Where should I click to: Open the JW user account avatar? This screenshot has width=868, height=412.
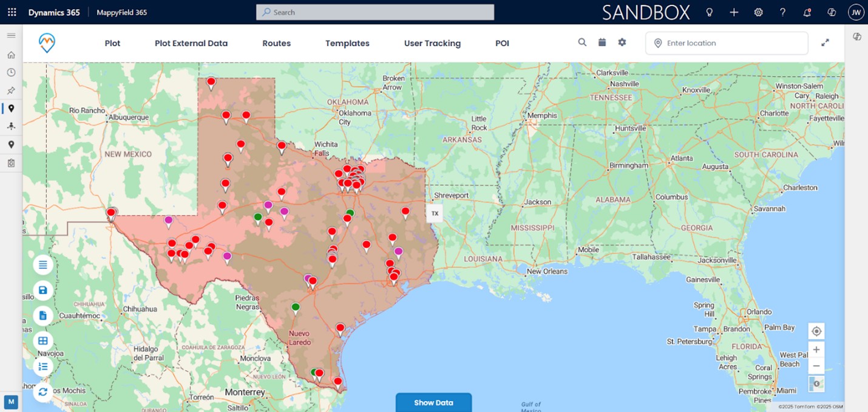tap(856, 12)
